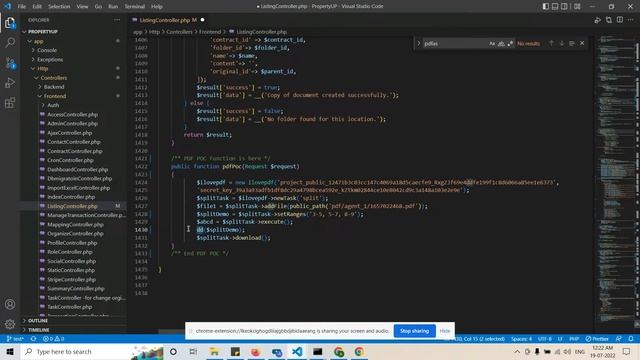Viewport: 640px width, 360px height.
Task: Toggle secondary side bar layout icon
Action: coord(564,6)
